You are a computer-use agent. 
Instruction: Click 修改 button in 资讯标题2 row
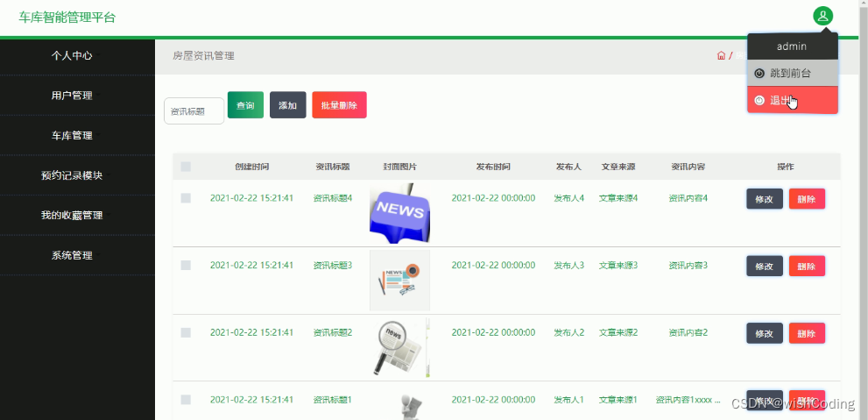[765, 333]
